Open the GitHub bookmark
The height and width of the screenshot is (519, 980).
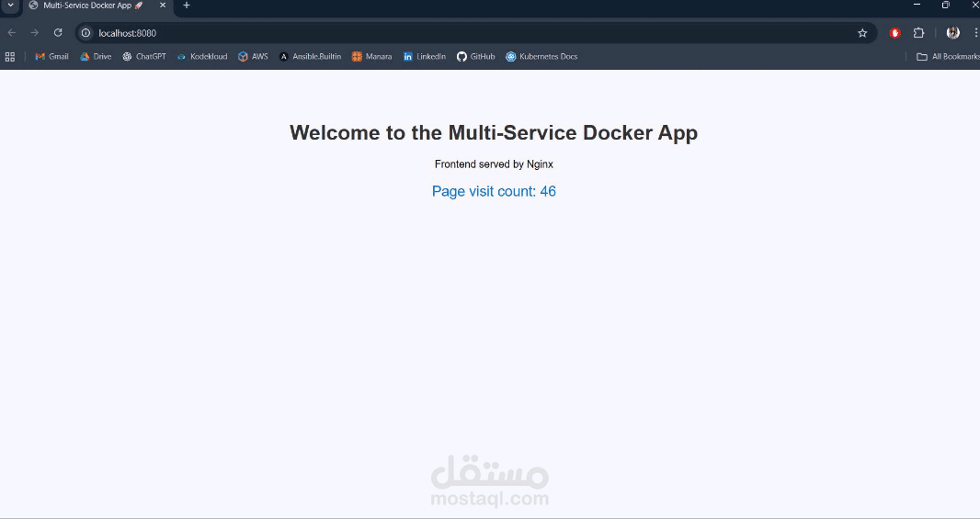coord(475,57)
